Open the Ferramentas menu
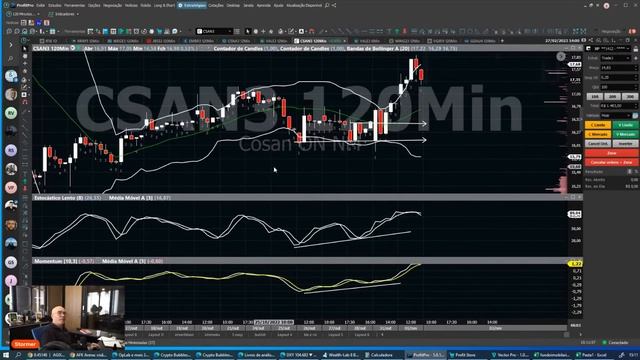The image size is (640, 360). point(74,5)
